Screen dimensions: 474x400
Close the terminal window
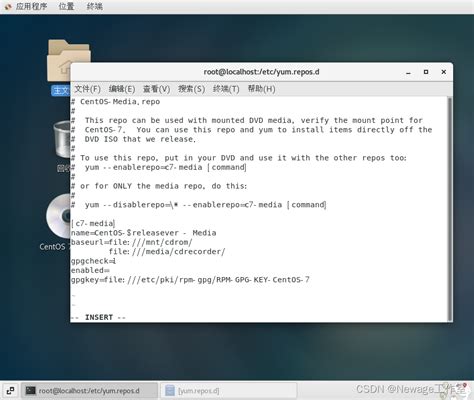(x=444, y=72)
